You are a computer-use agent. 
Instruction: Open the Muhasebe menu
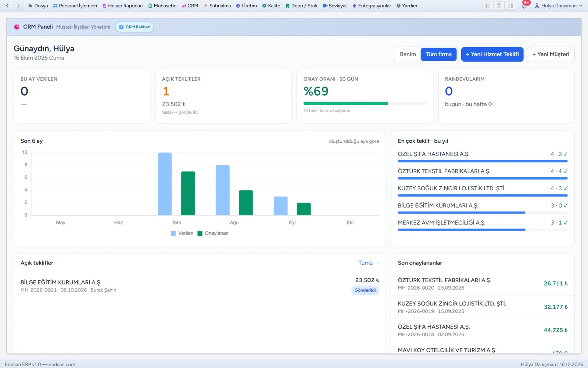click(162, 6)
